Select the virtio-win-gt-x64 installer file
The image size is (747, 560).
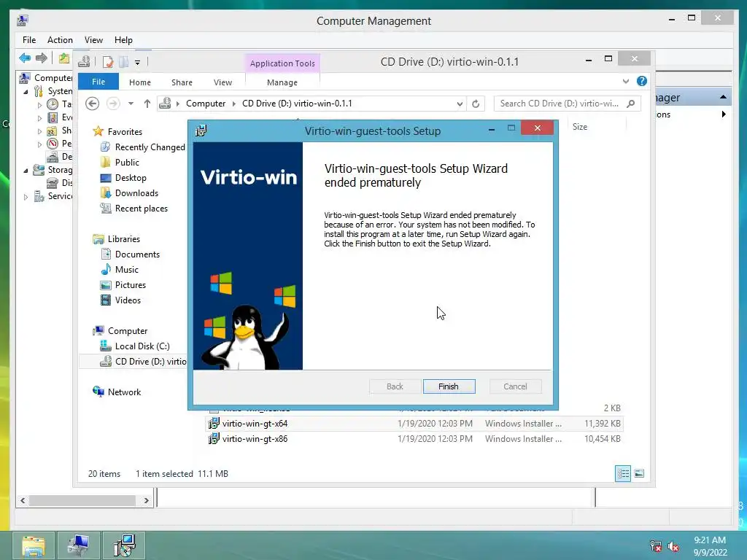[414, 424]
